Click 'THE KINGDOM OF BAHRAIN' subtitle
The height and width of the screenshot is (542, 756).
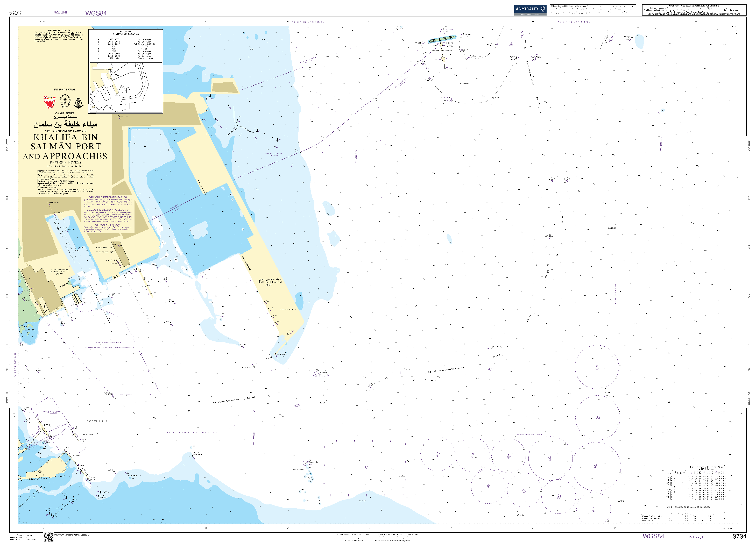click(x=66, y=131)
